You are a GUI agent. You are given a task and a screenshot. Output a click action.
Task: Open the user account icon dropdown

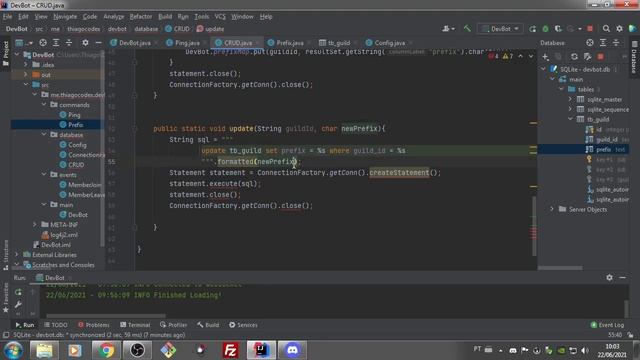(448, 29)
